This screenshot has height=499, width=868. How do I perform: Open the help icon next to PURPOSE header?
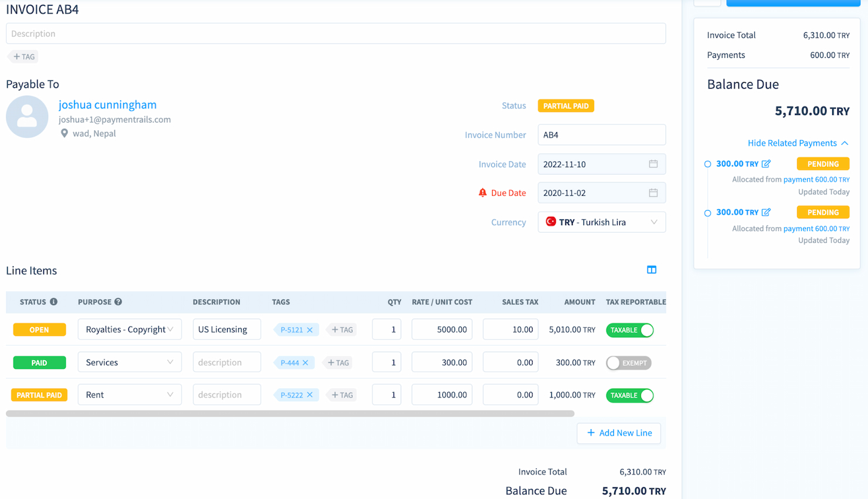pyautogui.click(x=117, y=301)
